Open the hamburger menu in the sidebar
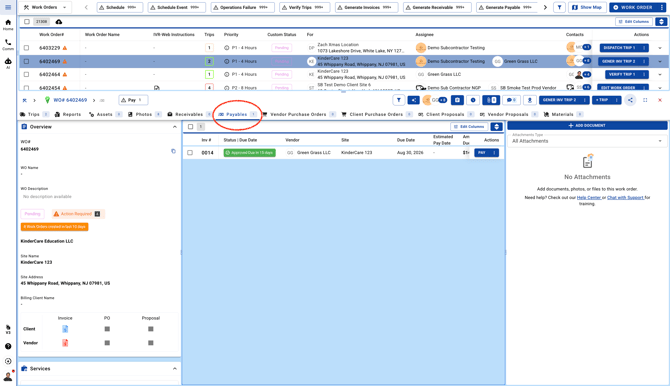Screen dimensions: 670x386 [8, 7]
